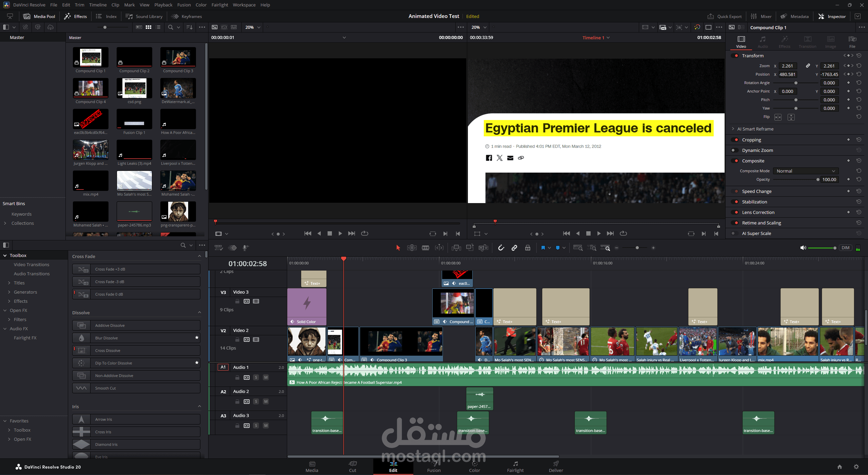This screenshot has width=868, height=475.
Task: Toggle the Position Lock icon
Action: tap(528, 248)
